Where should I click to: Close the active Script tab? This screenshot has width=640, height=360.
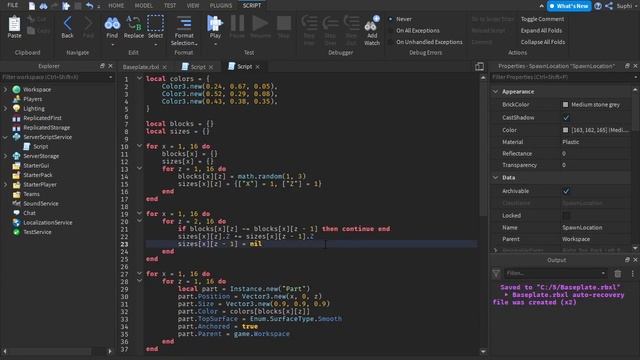pyautogui.click(x=258, y=67)
